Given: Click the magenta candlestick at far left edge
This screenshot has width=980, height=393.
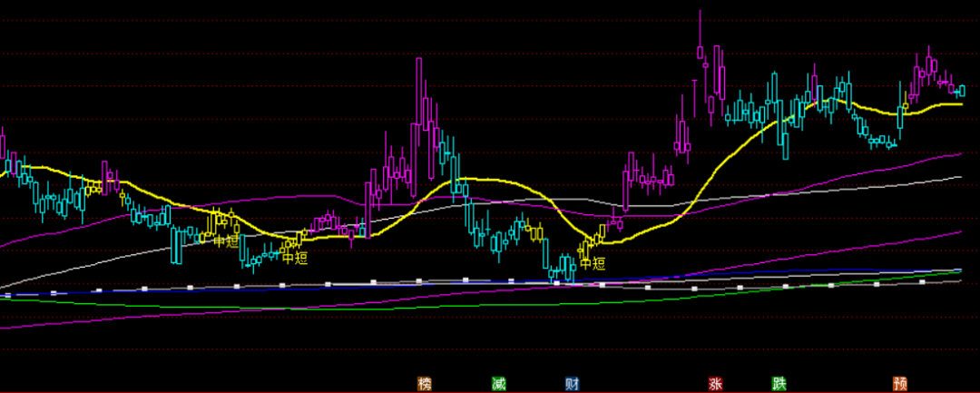Looking at the screenshot, I should (3, 147).
